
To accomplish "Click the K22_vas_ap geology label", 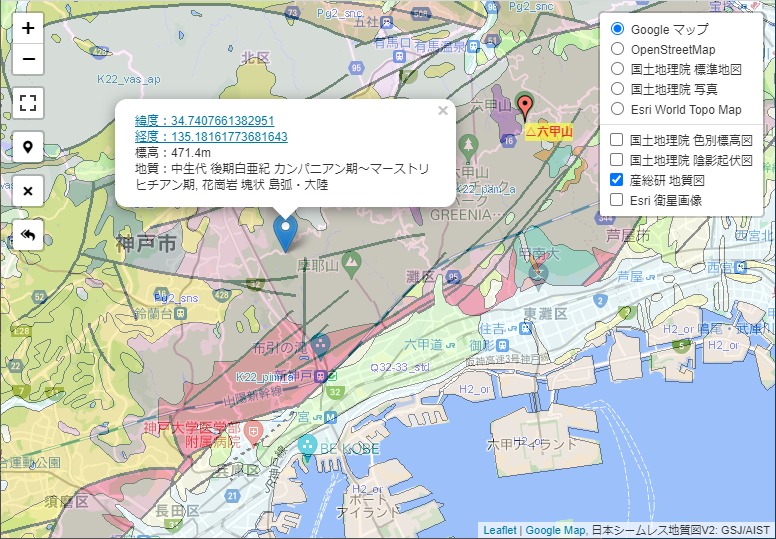I will [129, 79].
